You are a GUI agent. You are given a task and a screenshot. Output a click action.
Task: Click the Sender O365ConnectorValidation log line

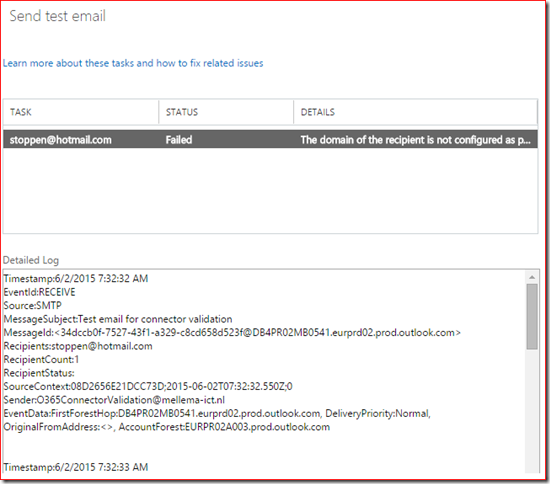pos(114,400)
